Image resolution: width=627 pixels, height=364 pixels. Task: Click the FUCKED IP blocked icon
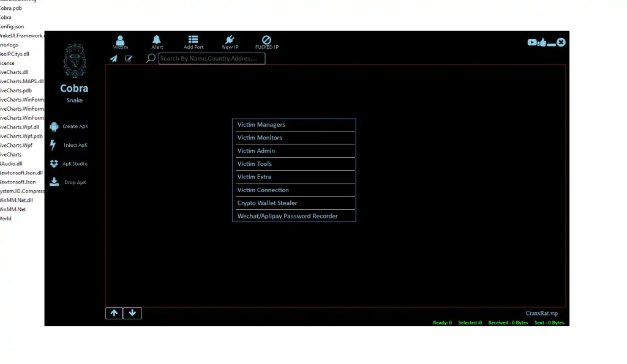(x=267, y=40)
